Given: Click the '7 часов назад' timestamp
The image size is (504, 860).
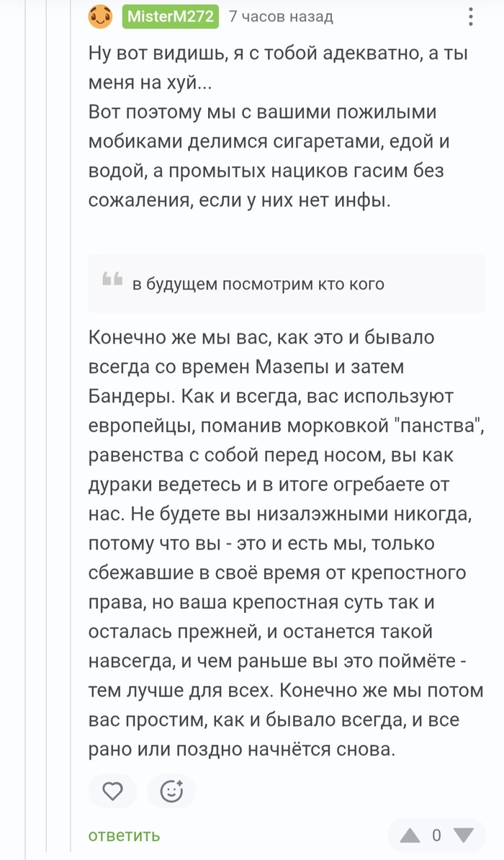Looking at the screenshot, I should coord(281,17).
